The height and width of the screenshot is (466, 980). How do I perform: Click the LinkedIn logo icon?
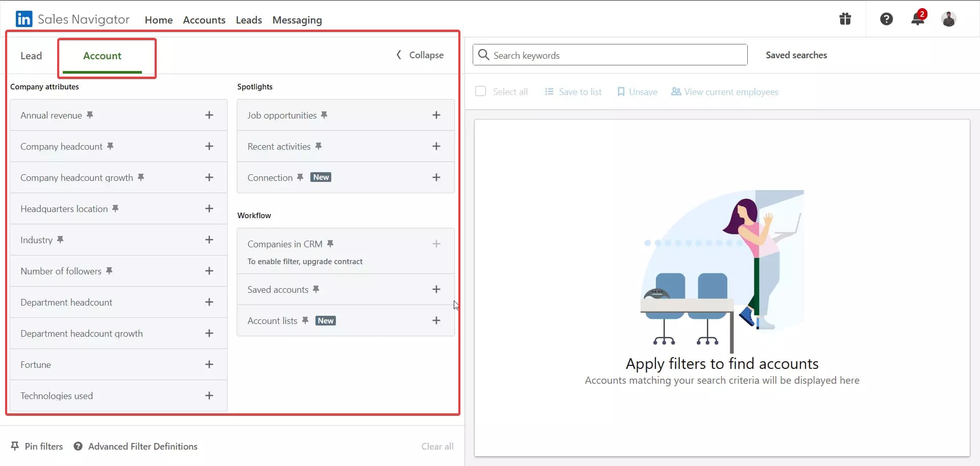pos(23,19)
